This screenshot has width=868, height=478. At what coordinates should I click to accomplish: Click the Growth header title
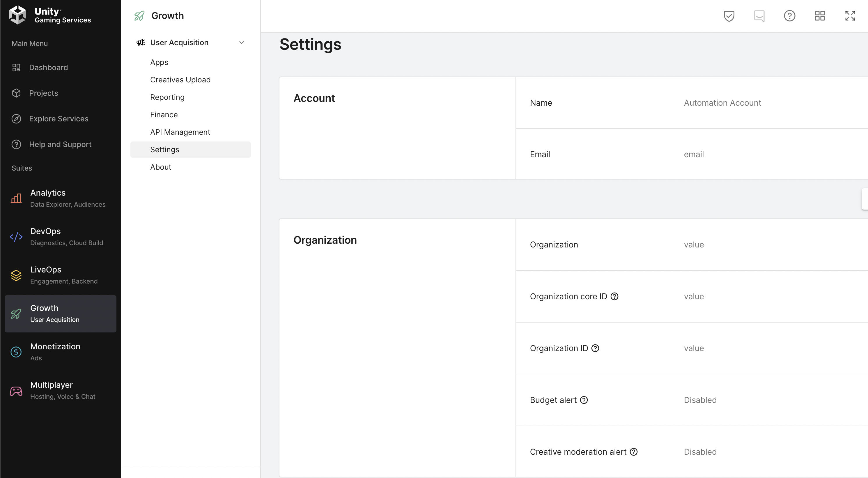click(167, 15)
